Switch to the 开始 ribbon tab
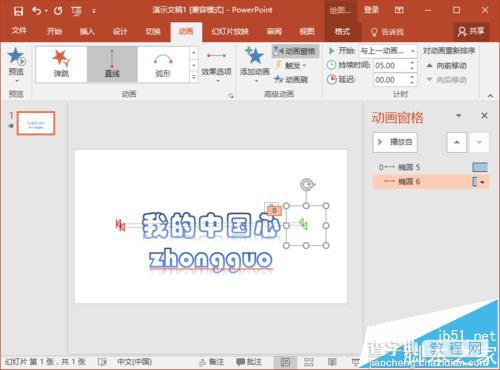The image size is (500, 370). click(54, 32)
